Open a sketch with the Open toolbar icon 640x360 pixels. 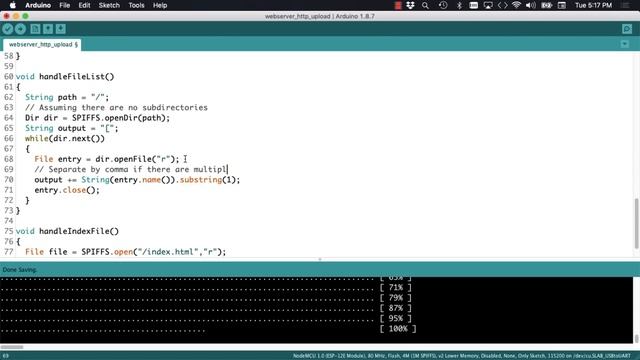click(x=48, y=29)
